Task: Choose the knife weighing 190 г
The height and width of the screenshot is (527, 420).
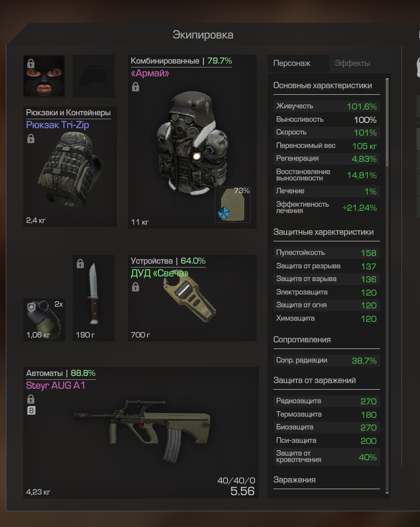Action: (x=94, y=298)
